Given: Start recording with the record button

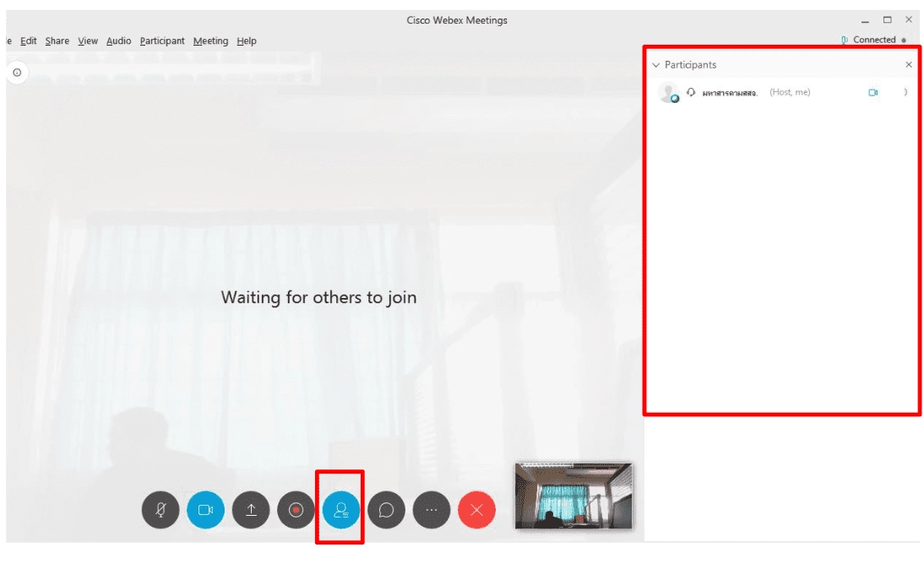Looking at the screenshot, I should click(x=296, y=510).
